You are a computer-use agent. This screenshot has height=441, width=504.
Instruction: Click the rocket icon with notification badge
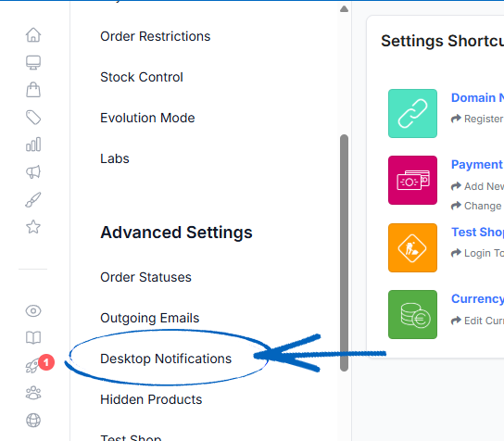pos(33,366)
